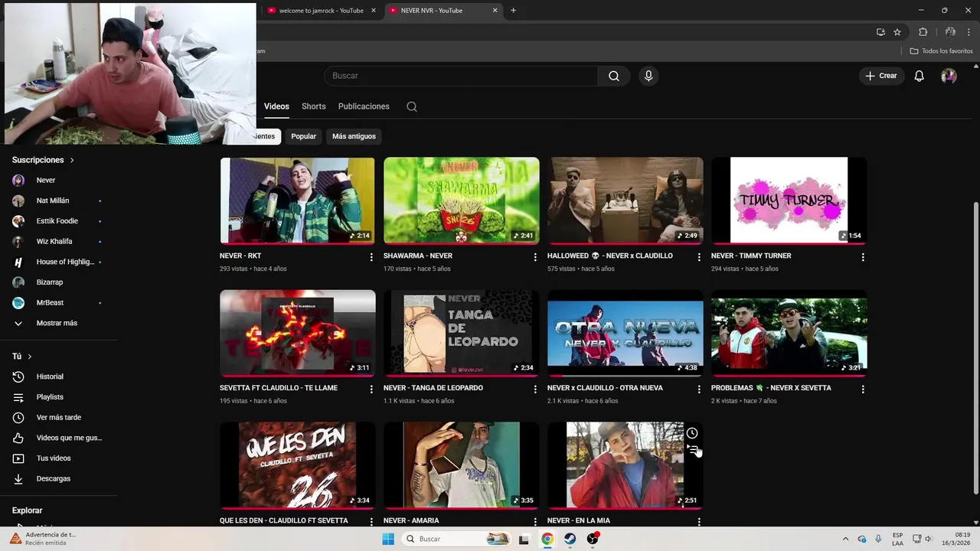The image size is (980, 551).
Task: Add EN LA MIA video to queue
Action: point(692,450)
